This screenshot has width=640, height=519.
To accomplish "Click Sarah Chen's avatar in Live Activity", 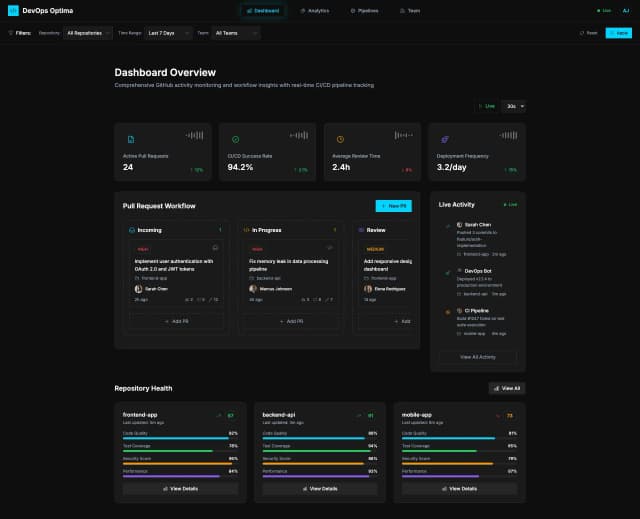I will pyautogui.click(x=458, y=225).
